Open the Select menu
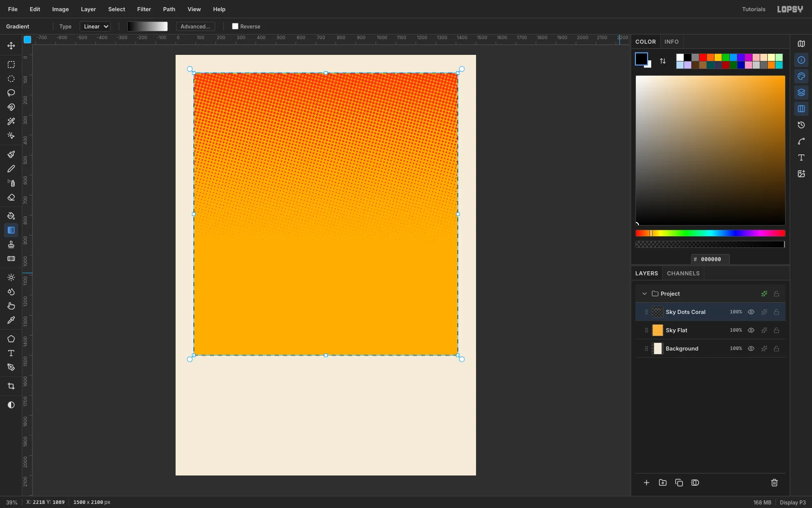The width and height of the screenshot is (812, 508). (x=116, y=9)
